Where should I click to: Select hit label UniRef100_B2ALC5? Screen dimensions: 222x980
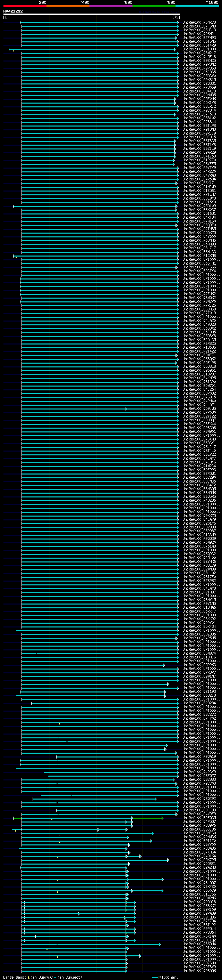click(199, 340)
